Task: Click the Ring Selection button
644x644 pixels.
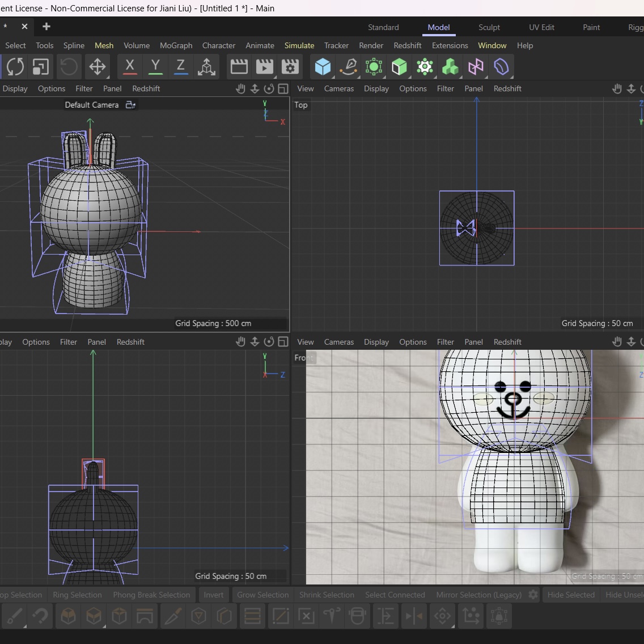Action: point(77,595)
